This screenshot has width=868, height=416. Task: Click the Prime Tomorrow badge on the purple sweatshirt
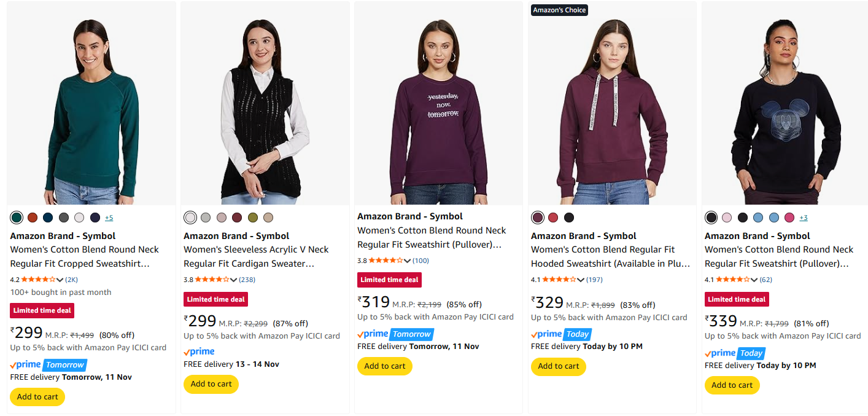click(x=395, y=334)
